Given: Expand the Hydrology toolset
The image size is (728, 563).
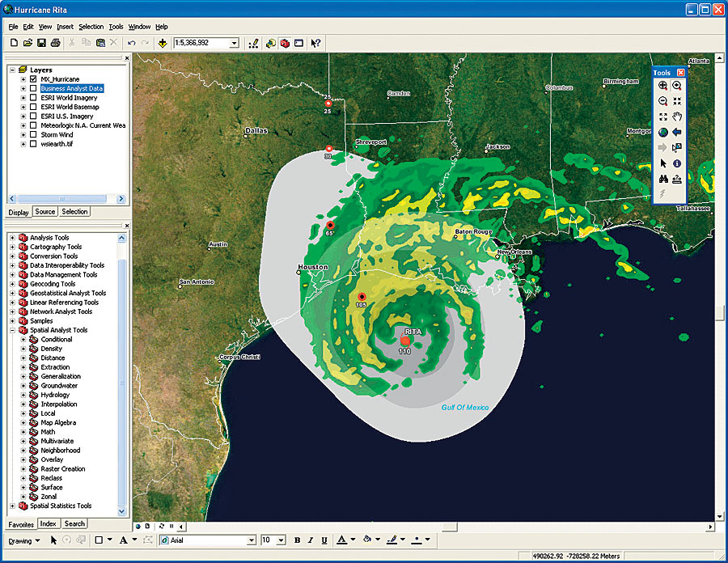Looking at the screenshot, I should [x=23, y=395].
